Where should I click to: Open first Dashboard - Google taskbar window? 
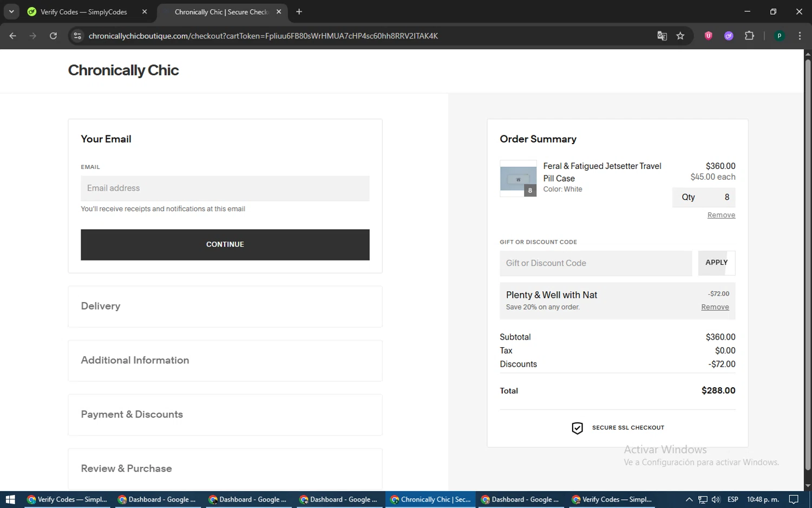pos(158,499)
